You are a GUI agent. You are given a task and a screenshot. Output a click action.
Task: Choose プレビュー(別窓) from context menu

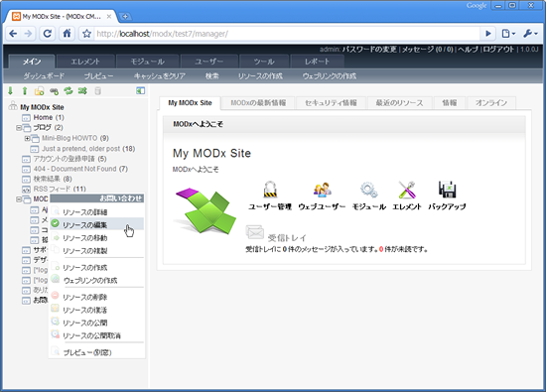(97, 352)
